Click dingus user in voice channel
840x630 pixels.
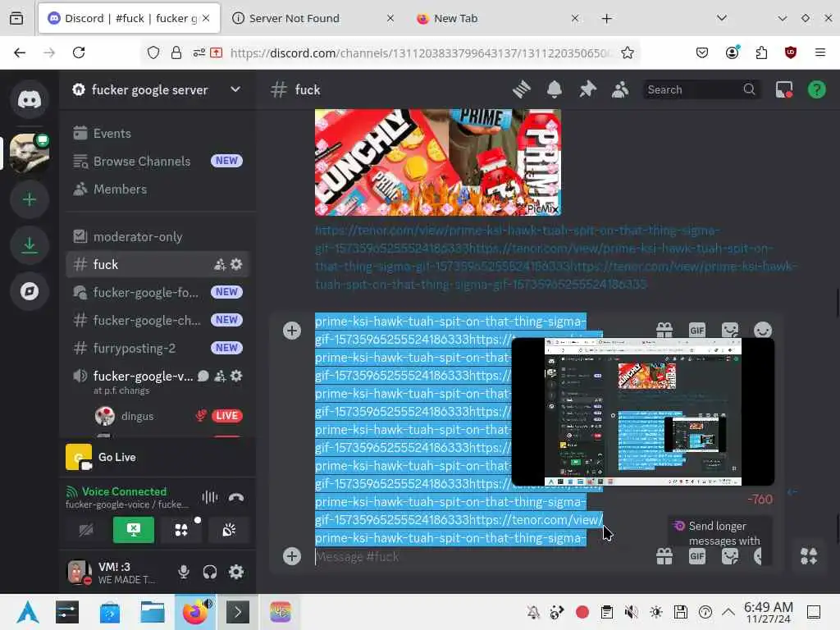pyautogui.click(x=169, y=416)
